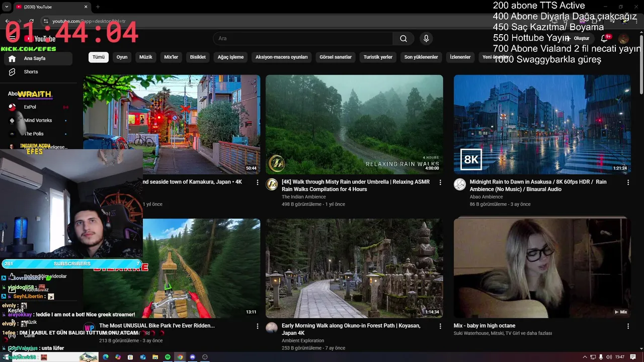Reload the page
Viewport: 644px width, 362px height.
[x=31, y=21]
